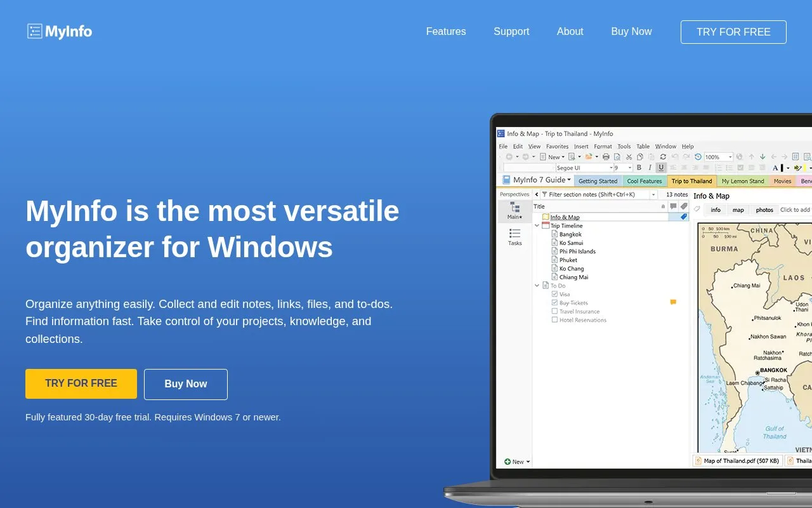Screen dimensions: 812x508
Task: Open Map of Thailand.pdf attachment
Action: click(737, 461)
